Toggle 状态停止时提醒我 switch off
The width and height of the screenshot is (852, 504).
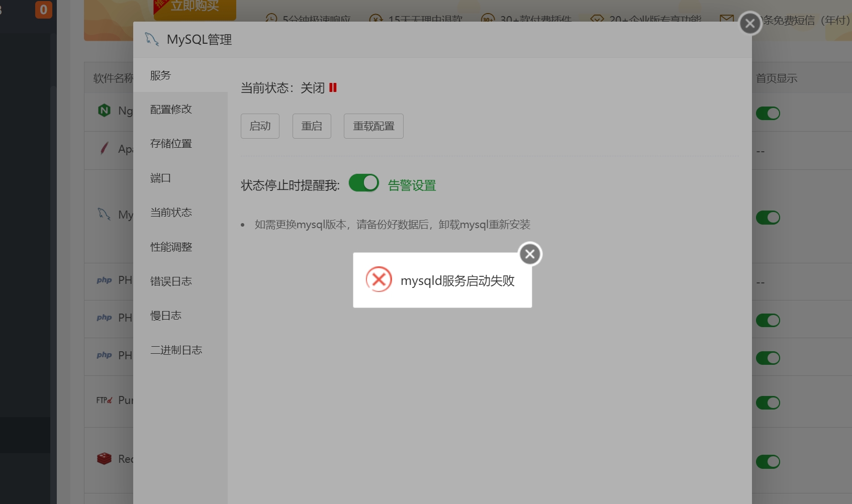tap(364, 183)
